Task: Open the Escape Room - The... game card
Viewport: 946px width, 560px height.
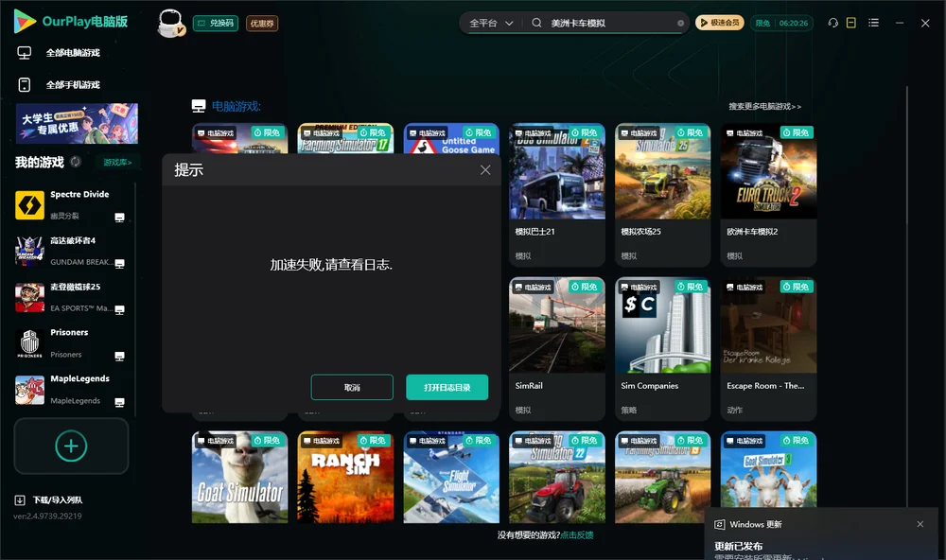Action: tap(768, 349)
